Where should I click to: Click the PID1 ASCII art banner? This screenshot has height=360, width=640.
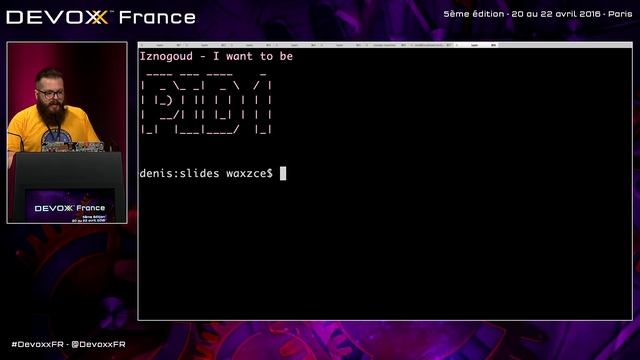[x=206, y=104]
